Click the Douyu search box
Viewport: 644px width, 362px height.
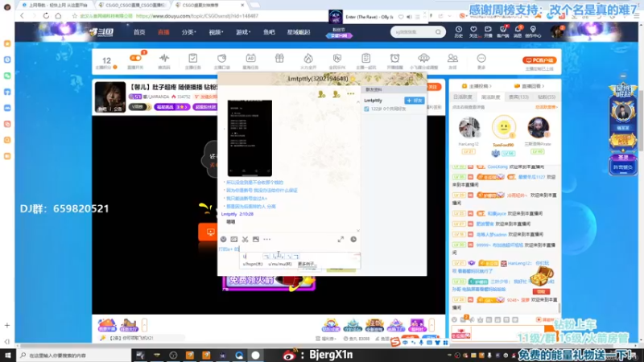413,31
